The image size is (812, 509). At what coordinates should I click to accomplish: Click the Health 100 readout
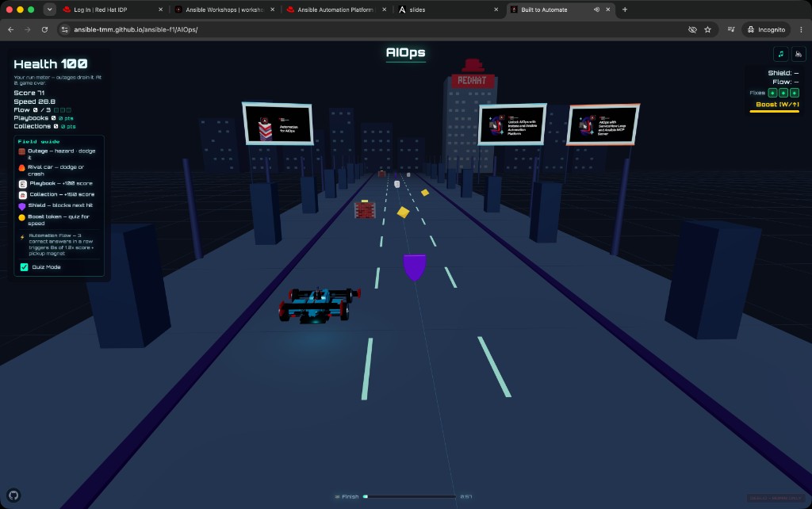tap(50, 63)
